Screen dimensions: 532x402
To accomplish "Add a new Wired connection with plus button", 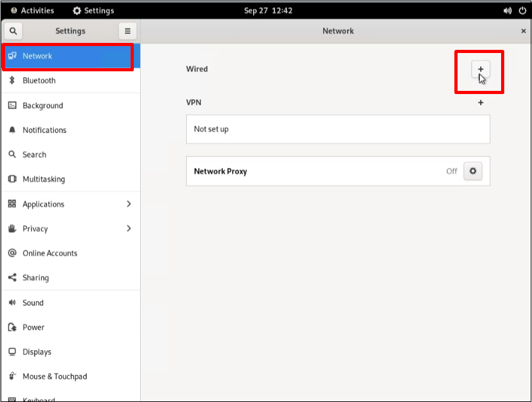I will point(480,69).
